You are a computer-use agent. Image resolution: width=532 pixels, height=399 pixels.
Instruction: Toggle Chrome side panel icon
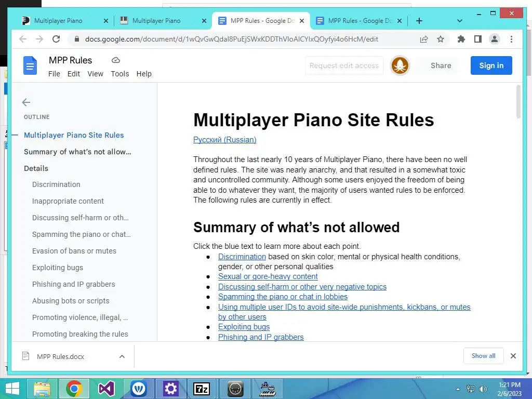[478, 39]
